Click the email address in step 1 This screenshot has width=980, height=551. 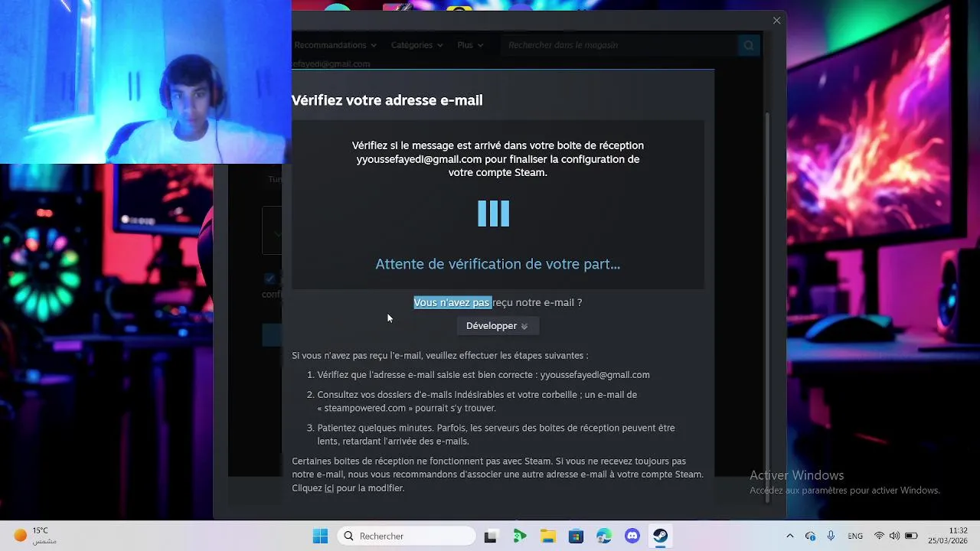click(x=595, y=375)
